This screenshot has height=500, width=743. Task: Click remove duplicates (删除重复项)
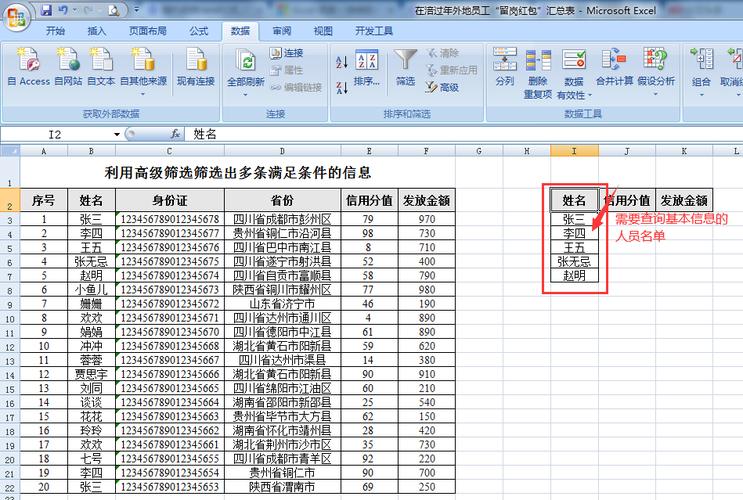click(538, 73)
